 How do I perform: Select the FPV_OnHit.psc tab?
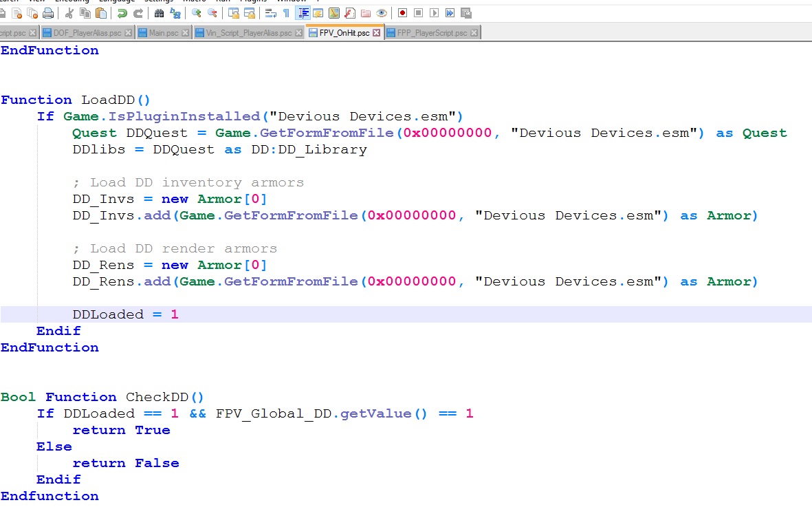click(344, 32)
